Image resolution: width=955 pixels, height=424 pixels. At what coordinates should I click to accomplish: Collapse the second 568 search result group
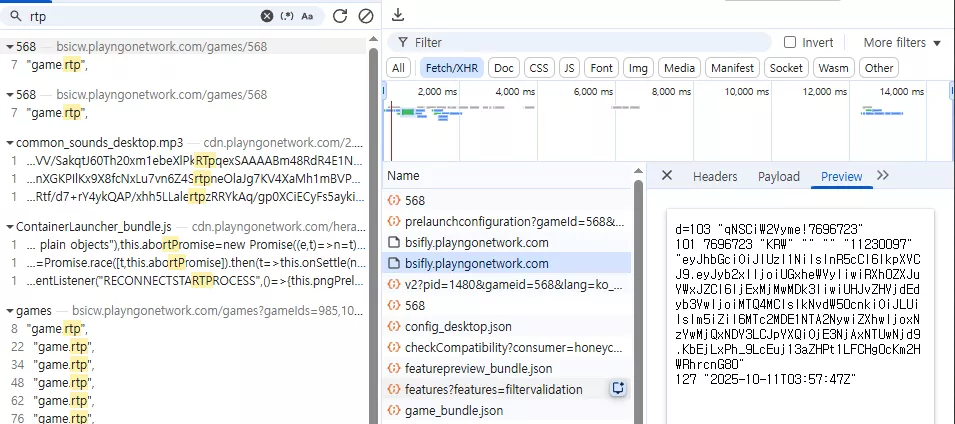10,95
